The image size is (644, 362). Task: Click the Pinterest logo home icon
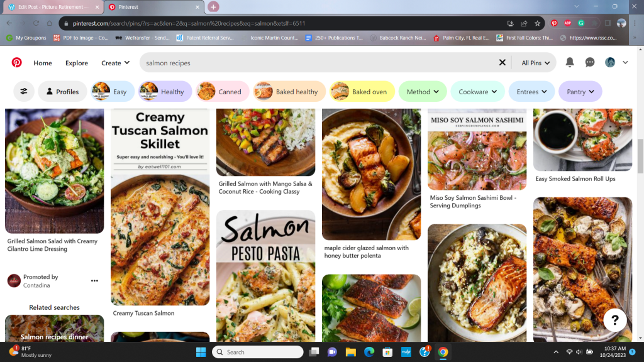pos(16,63)
